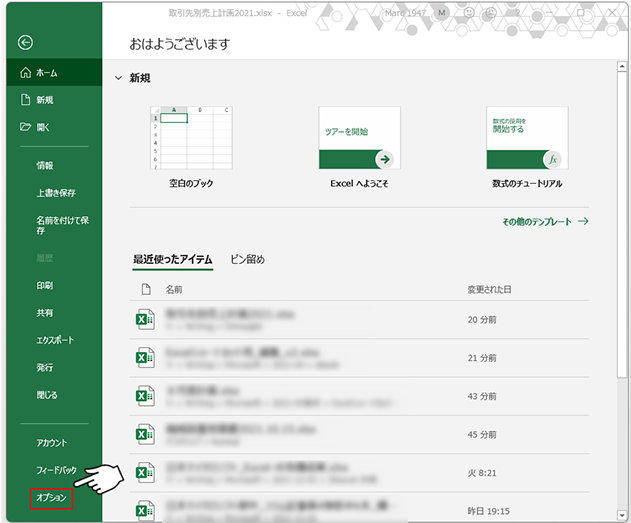The width and height of the screenshot is (631, 523).
Task: Click the file icon in list header
Action: click(146, 289)
